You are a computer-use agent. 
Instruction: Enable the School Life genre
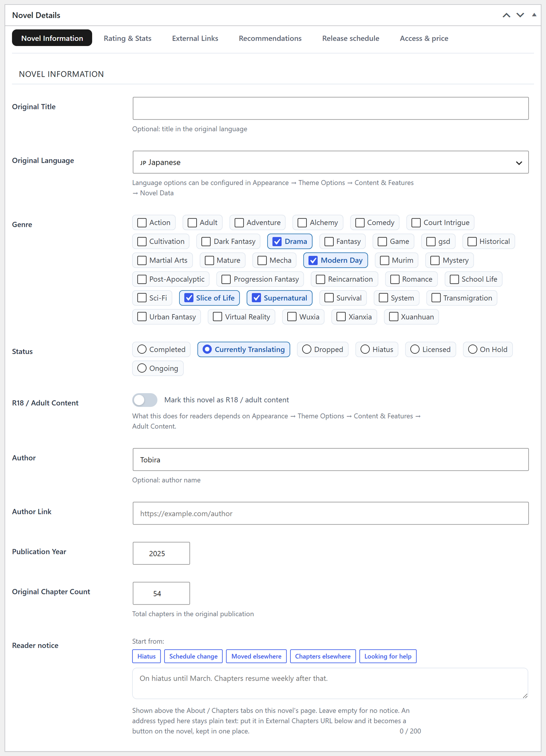click(x=454, y=279)
